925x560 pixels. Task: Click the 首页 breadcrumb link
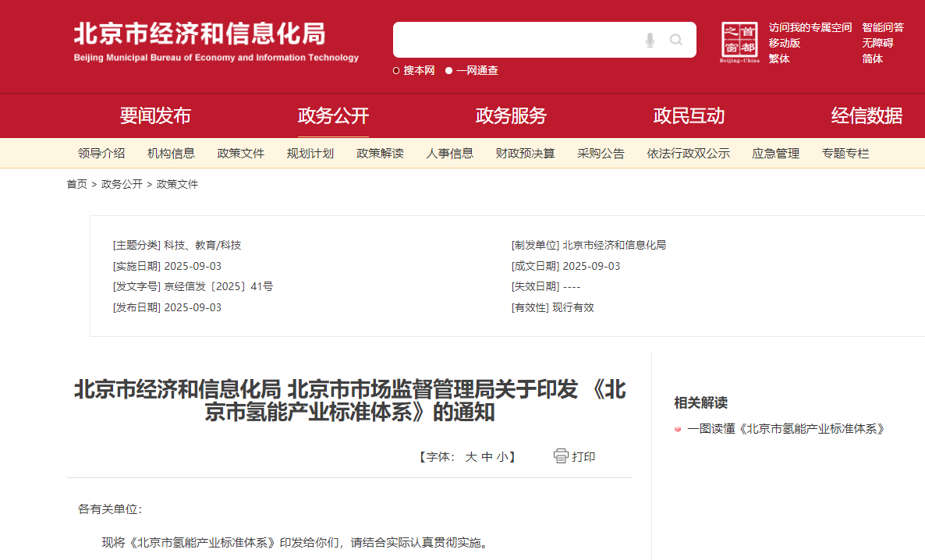click(x=76, y=184)
